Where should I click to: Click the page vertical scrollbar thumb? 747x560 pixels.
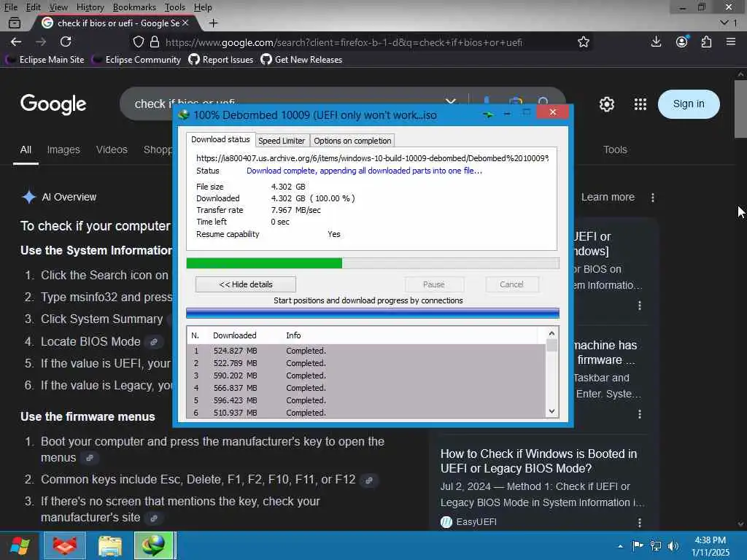(x=740, y=109)
